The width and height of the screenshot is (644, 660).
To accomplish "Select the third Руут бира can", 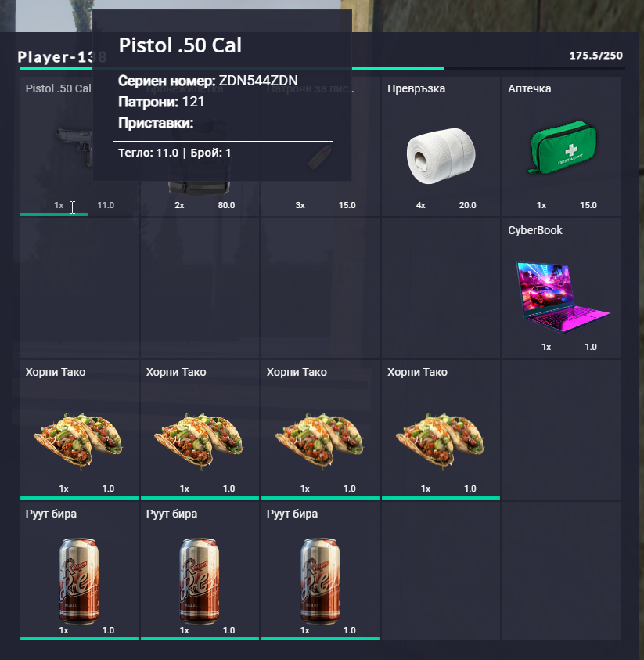I will [x=320, y=581].
